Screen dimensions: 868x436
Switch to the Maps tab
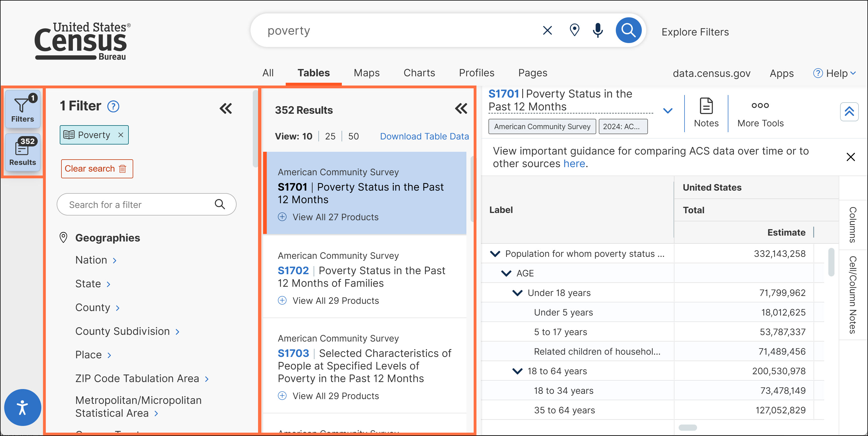[366, 73]
